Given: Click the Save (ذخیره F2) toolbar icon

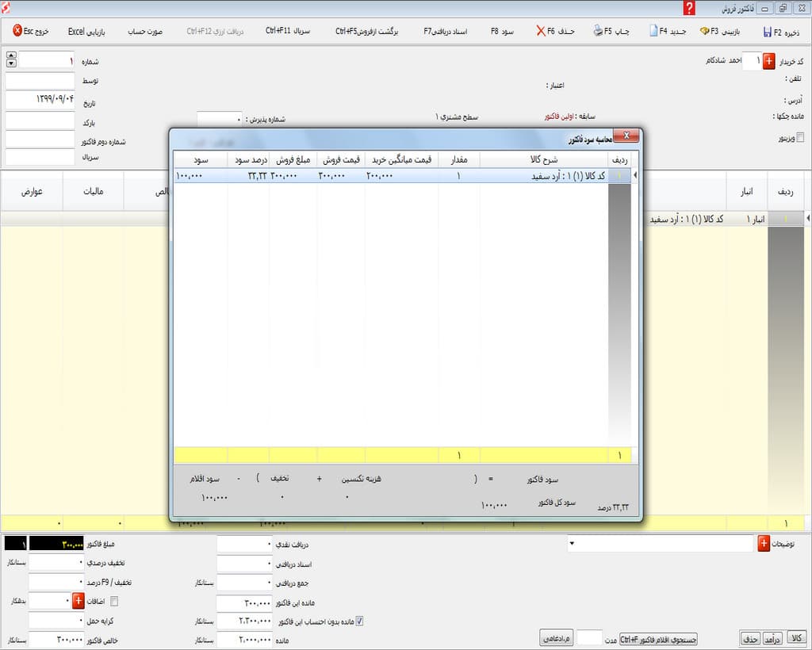Looking at the screenshot, I should click(767, 32).
